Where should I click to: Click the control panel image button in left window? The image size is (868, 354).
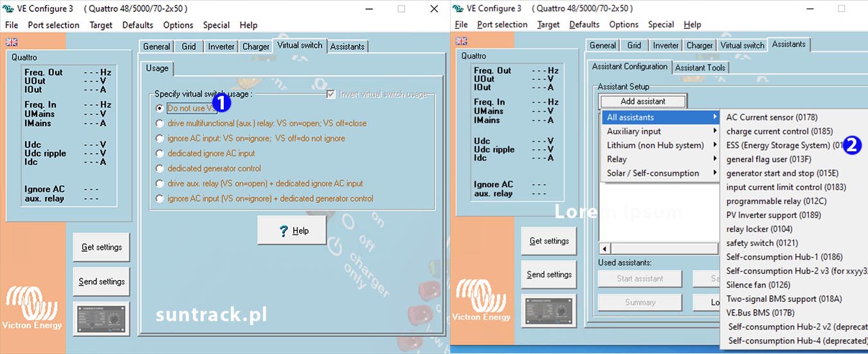[103, 319]
